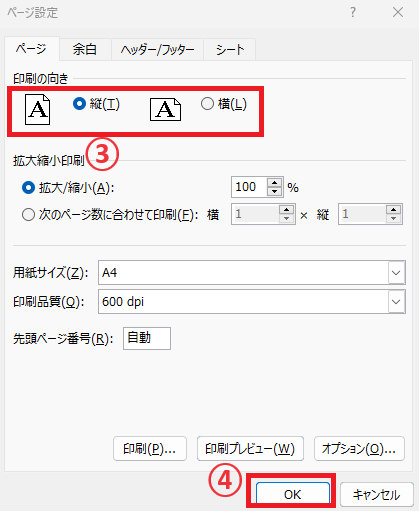This screenshot has width=419, height=511.
Task: Click the 印刷の向き section label
Action: point(41,79)
